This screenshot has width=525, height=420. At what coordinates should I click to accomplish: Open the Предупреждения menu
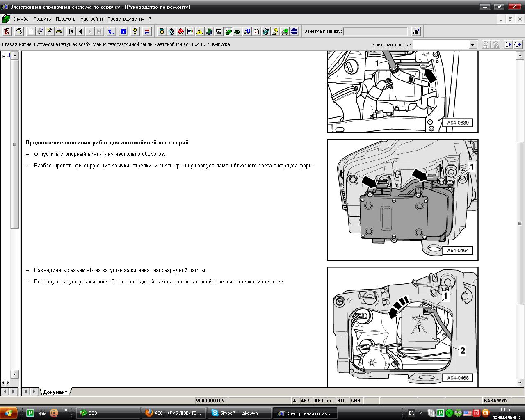tap(126, 19)
